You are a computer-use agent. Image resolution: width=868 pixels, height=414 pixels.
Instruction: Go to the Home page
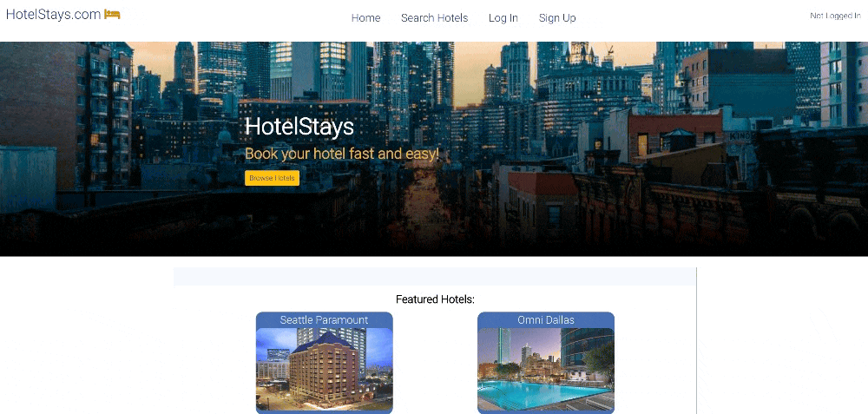pos(366,17)
